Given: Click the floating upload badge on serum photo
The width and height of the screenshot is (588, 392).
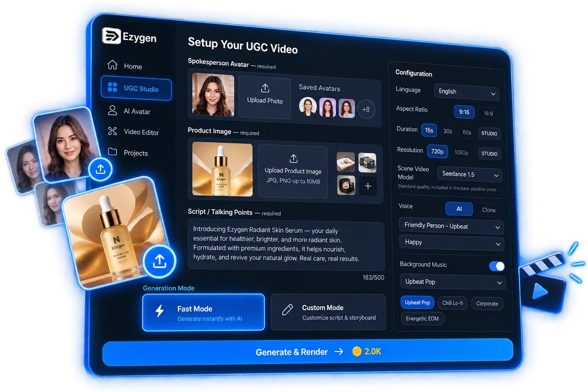Looking at the screenshot, I should pos(159,262).
